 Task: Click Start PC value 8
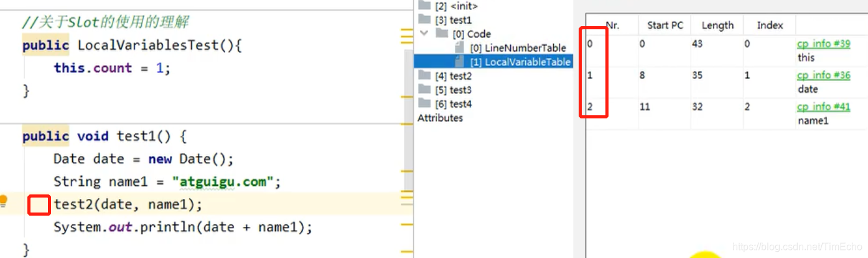point(642,75)
